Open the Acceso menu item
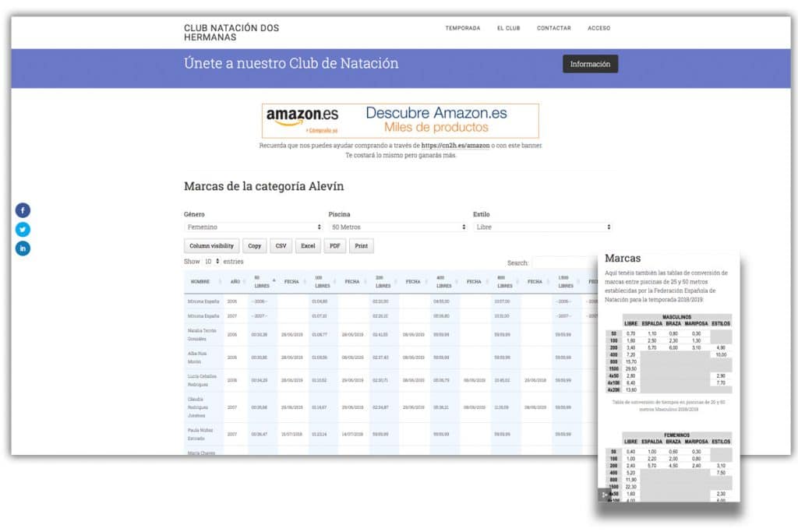This screenshot has width=798, height=532. click(599, 28)
